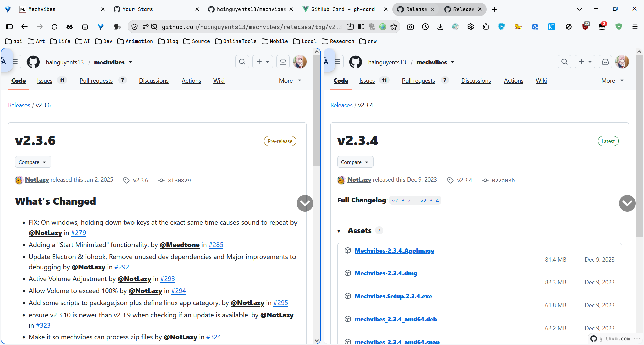The image size is (644, 345).
Task: Open Issues tab in left pane
Action: tap(52, 81)
